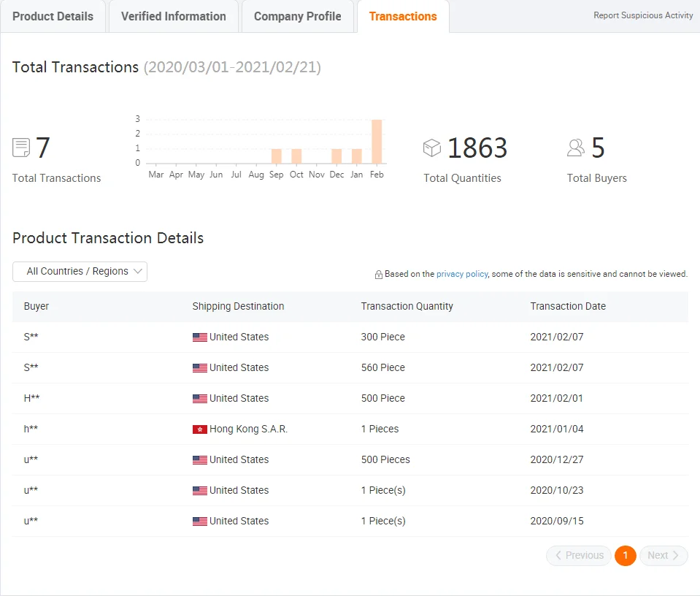Open the privacy policy link
Screen dimensions: 700x596
(462, 274)
